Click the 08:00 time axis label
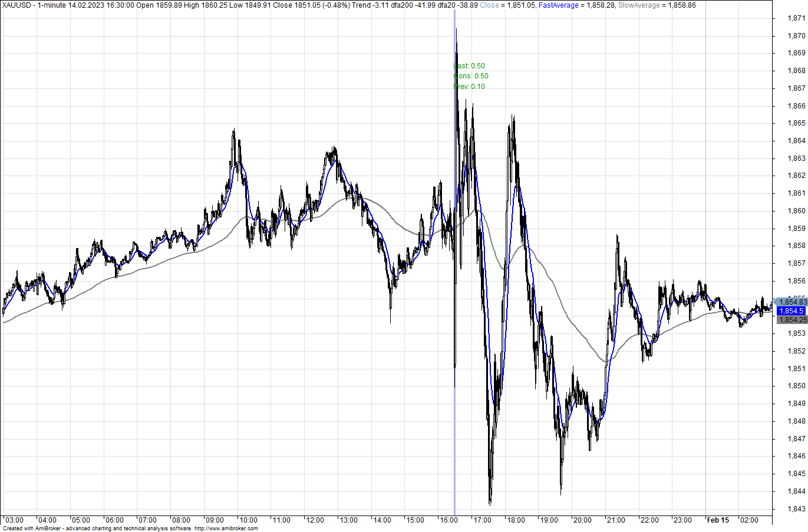This screenshot has height=532, width=808. 182,520
